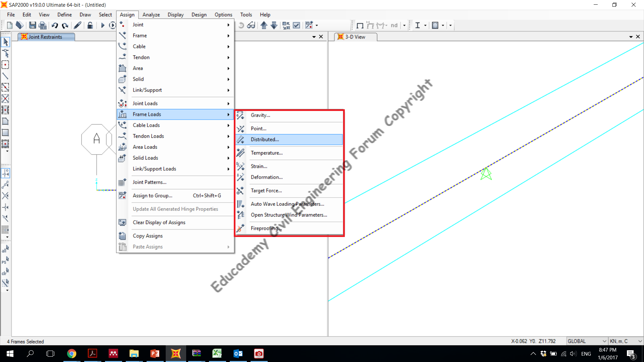Click the Print graphics toolbar icon
The image size is (644, 362).
43,25
